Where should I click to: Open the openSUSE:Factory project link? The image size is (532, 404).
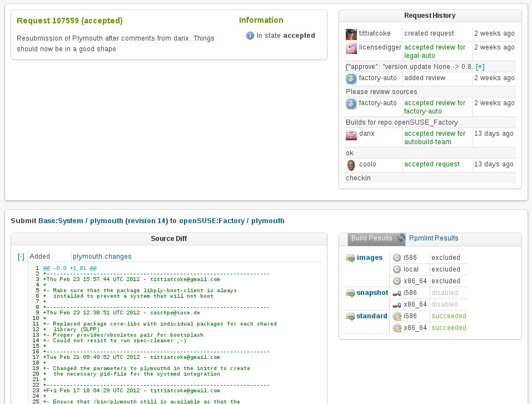coord(212,221)
